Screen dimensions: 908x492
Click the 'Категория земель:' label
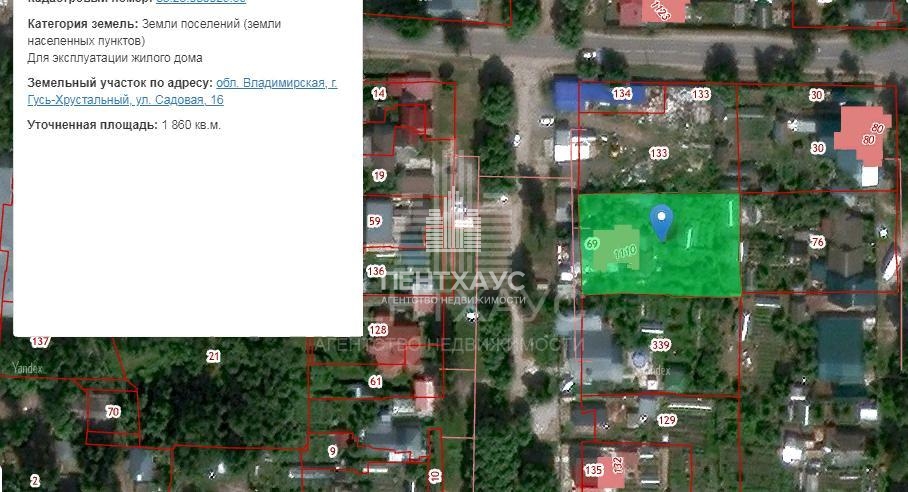[x=83, y=24]
